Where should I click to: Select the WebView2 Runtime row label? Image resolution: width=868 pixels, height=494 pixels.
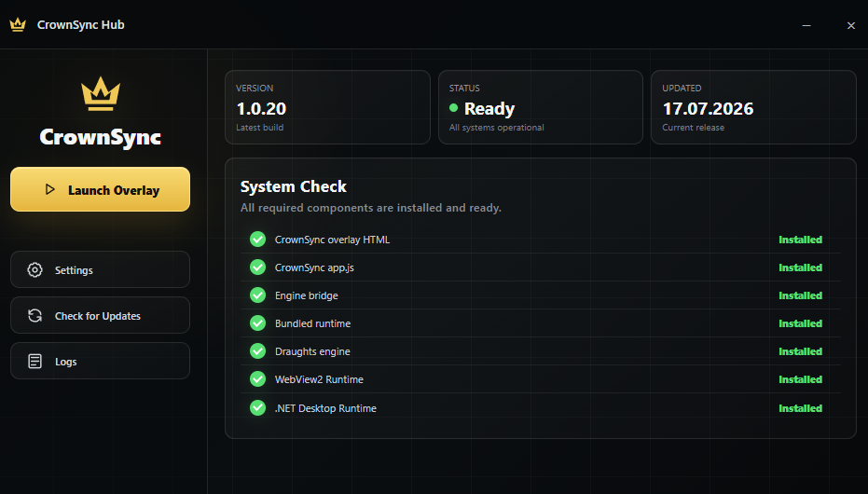pyautogui.click(x=320, y=379)
